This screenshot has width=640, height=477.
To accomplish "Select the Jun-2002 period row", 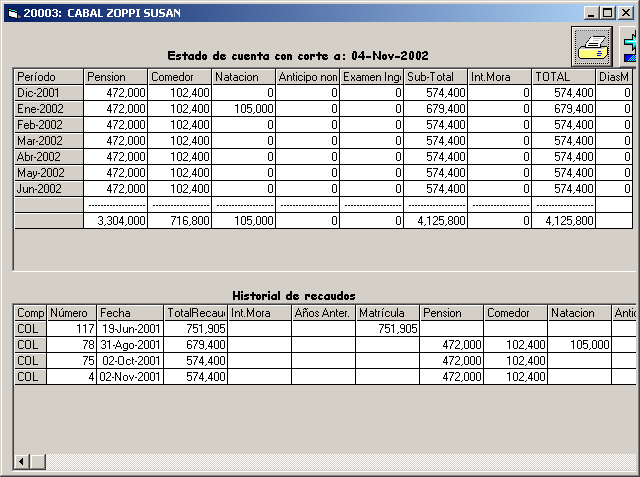I will 48,189.
